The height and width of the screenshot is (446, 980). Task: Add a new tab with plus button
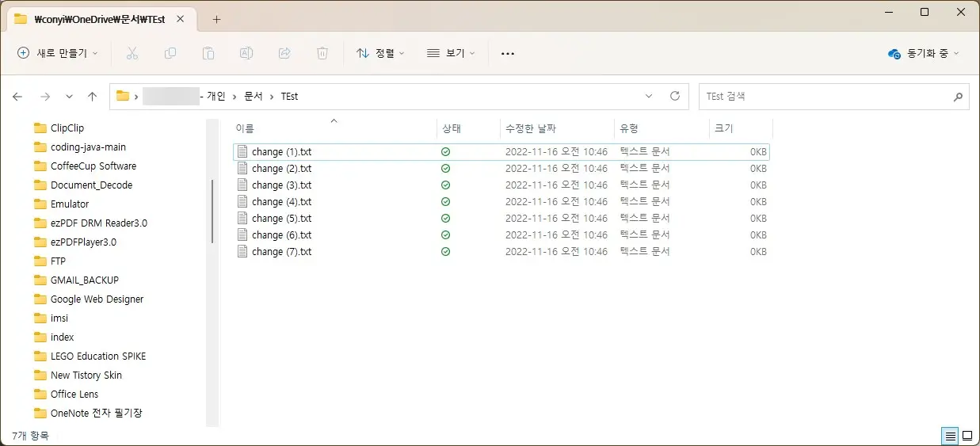point(216,19)
